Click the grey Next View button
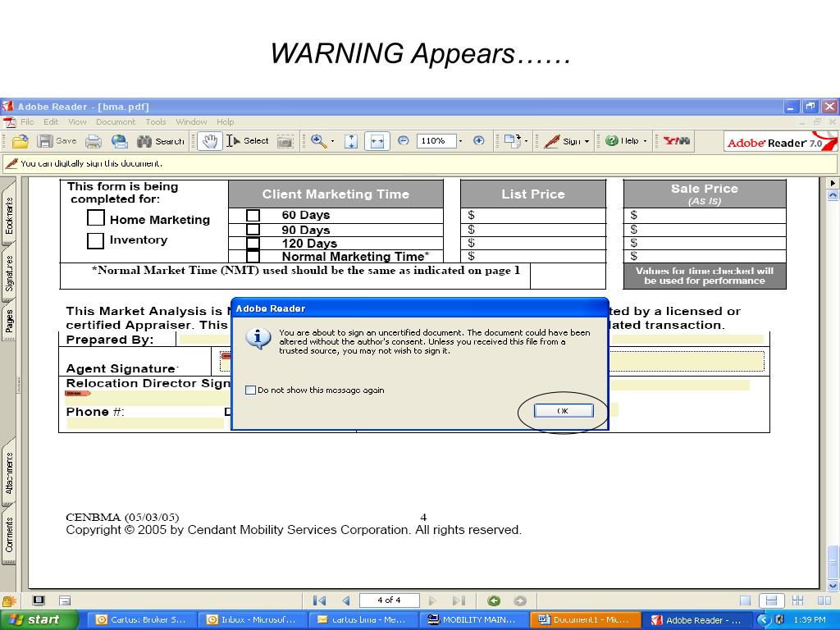Image resolution: width=840 pixels, height=630 pixels. click(x=519, y=600)
